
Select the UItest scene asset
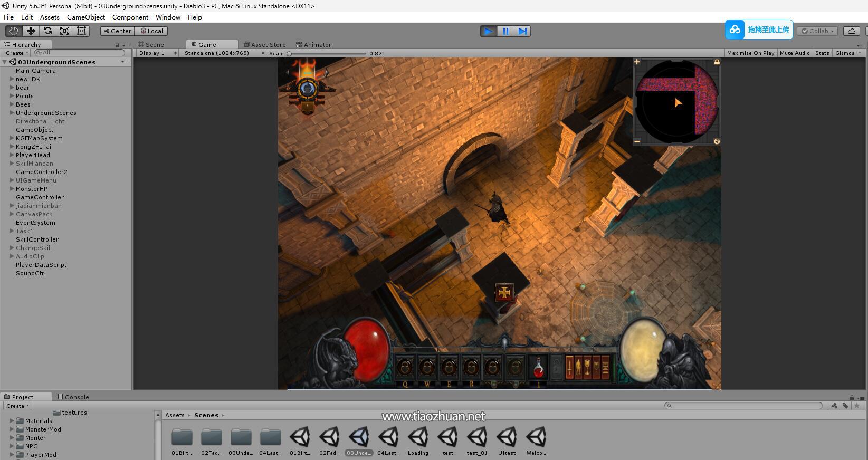(507, 442)
